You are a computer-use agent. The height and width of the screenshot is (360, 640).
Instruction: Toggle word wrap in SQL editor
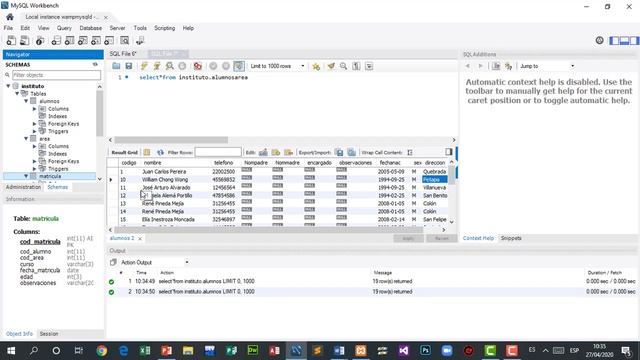pos(369,66)
